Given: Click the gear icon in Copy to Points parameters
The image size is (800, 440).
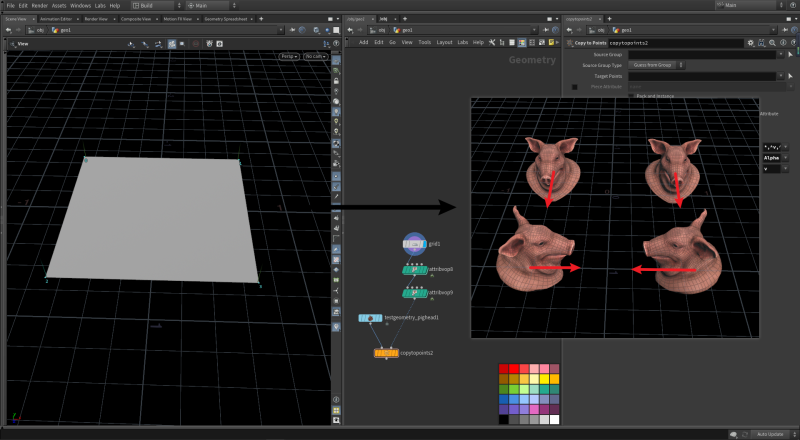Looking at the screenshot, I should [x=750, y=43].
